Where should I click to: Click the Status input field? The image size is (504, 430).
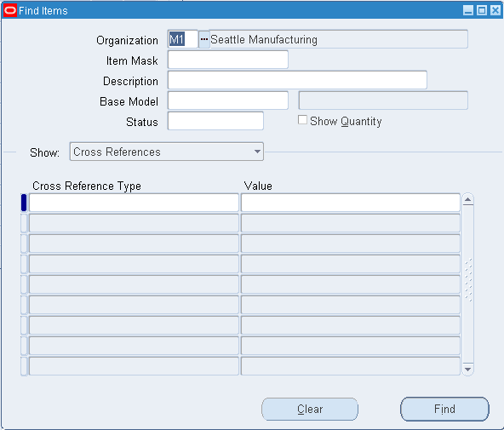click(215, 121)
